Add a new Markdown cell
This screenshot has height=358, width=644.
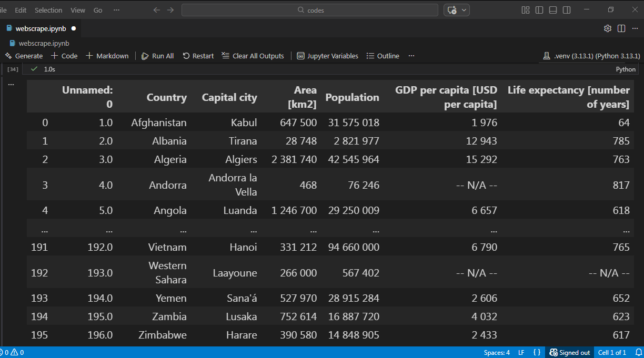point(107,56)
